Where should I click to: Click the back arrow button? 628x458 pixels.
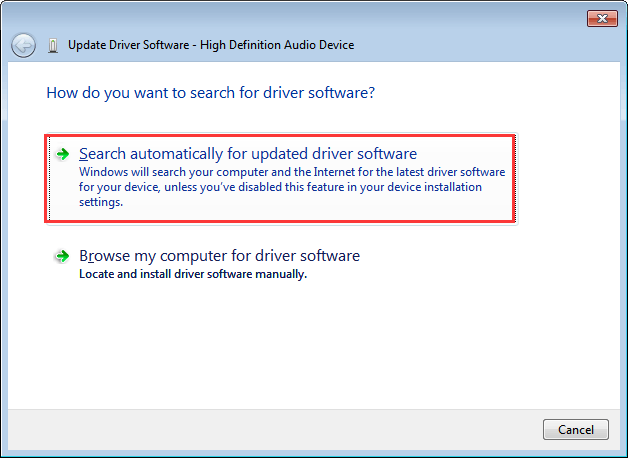coord(23,45)
